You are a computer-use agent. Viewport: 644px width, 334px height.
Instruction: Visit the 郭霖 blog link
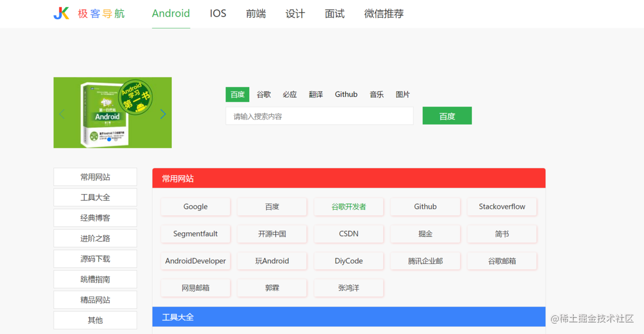click(x=272, y=288)
